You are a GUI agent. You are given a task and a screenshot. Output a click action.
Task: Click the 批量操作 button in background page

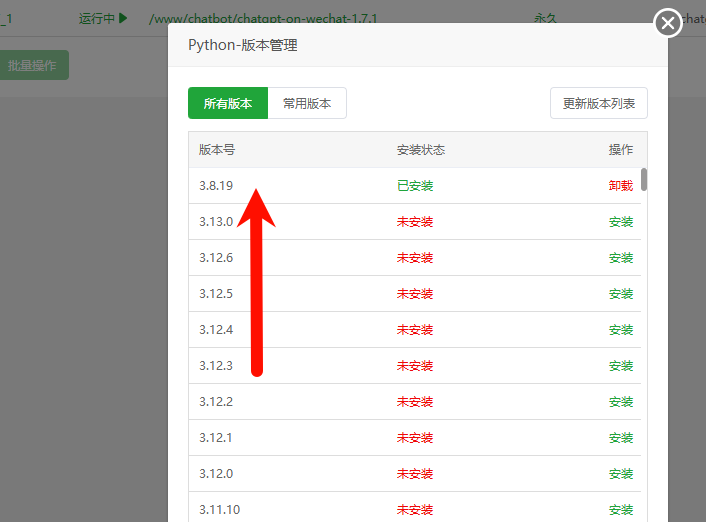(x=32, y=65)
